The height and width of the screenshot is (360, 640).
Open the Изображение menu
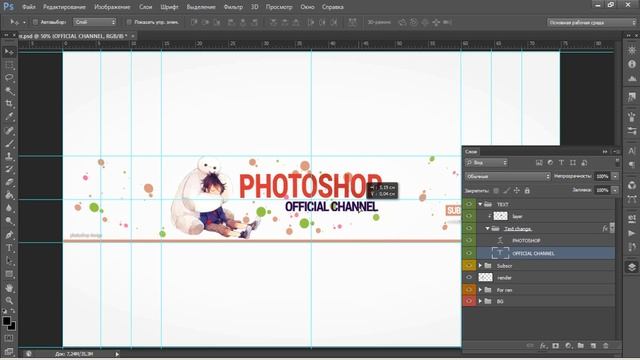coord(112,7)
